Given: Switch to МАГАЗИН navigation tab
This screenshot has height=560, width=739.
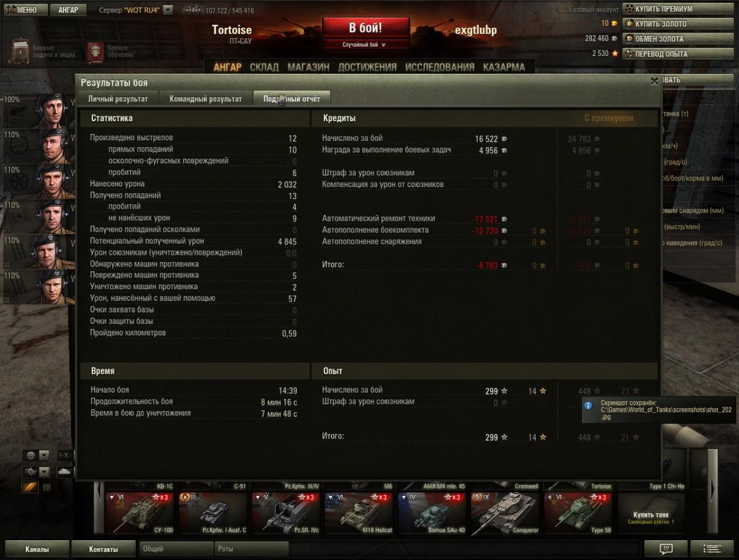Looking at the screenshot, I should [x=309, y=67].
